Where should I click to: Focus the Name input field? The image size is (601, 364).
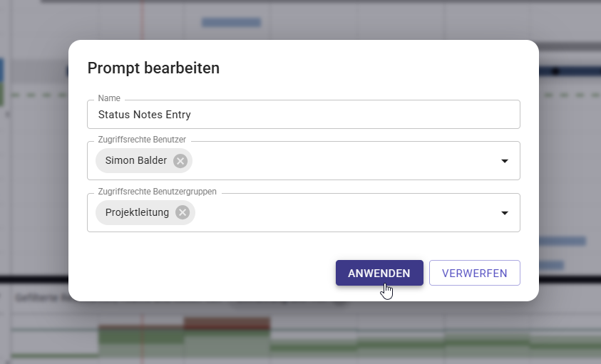click(x=303, y=115)
